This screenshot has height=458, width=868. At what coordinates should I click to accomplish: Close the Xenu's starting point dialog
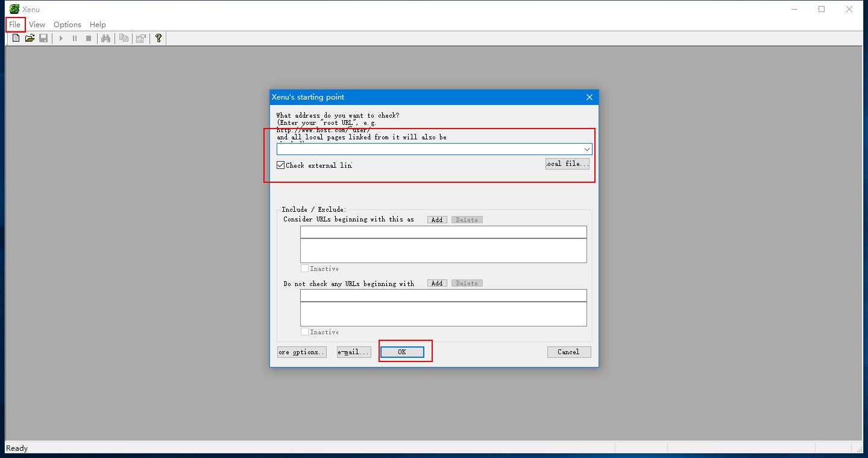click(x=590, y=97)
